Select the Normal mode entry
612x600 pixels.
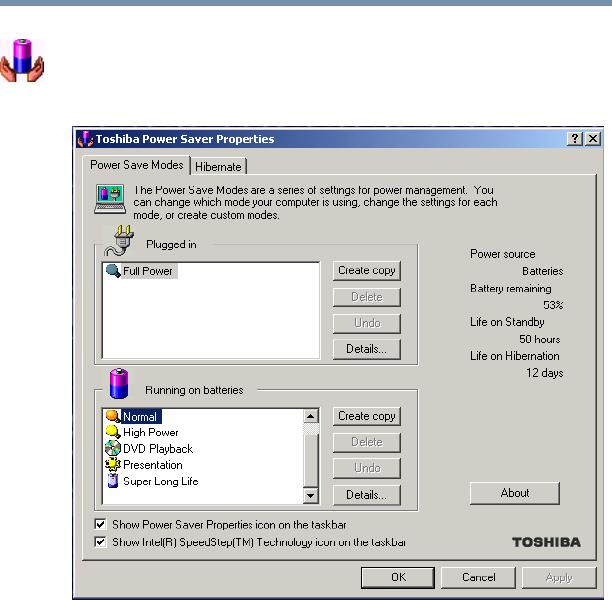tap(140, 417)
